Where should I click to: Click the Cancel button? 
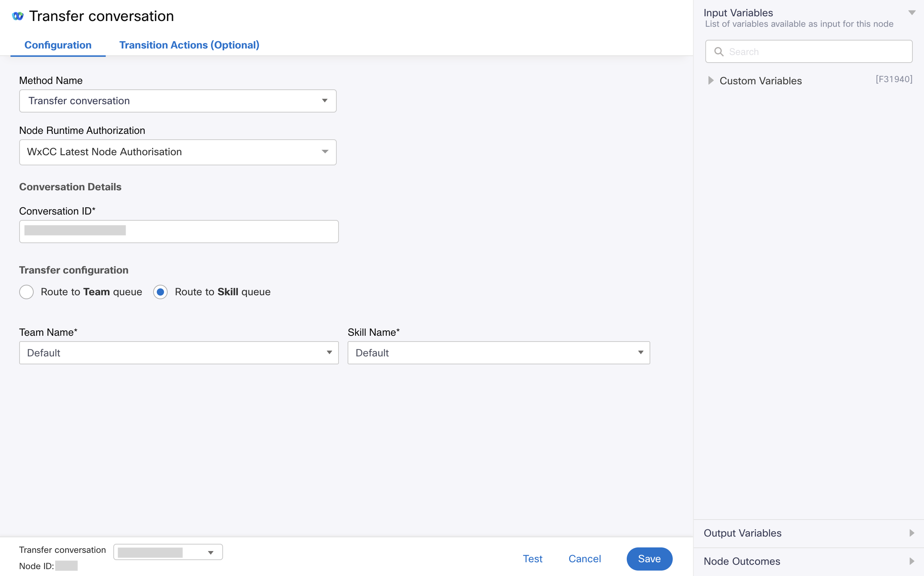click(x=584, y=559)
